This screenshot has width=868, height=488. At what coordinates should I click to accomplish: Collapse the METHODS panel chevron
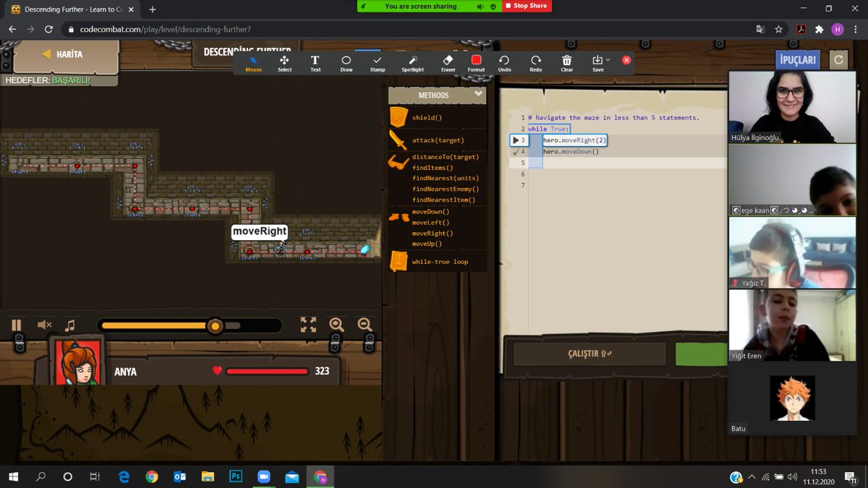(478, 94)
